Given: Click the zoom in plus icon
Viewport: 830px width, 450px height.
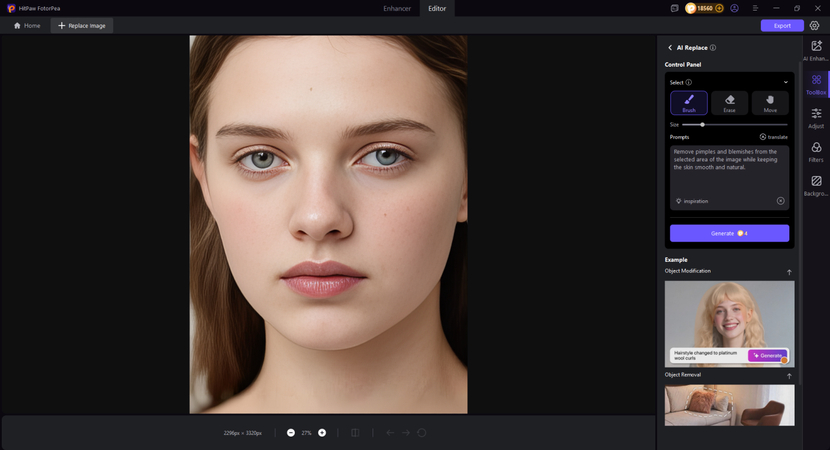Looking at the screenshot, I should coord(322,432).
